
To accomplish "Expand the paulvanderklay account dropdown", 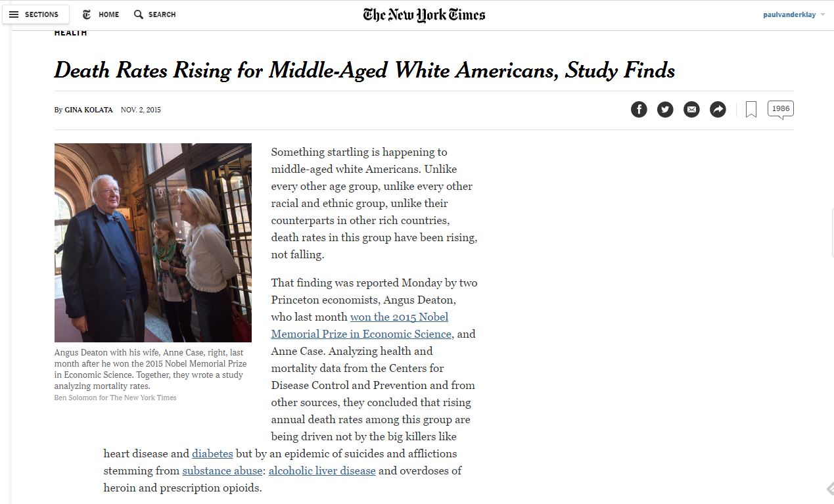I will (794, 14).
